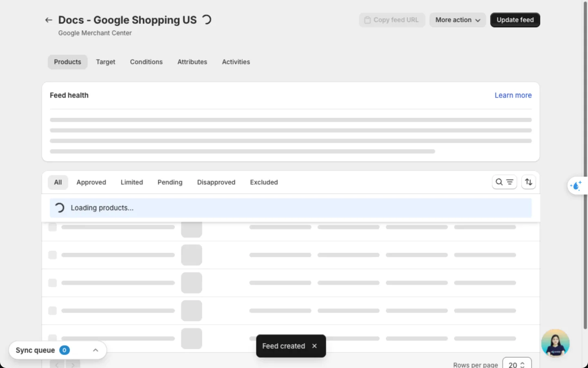Screen dimensions: 588x368
Task: Click the "Feed health" heading
Action: (x=69, y=95)
